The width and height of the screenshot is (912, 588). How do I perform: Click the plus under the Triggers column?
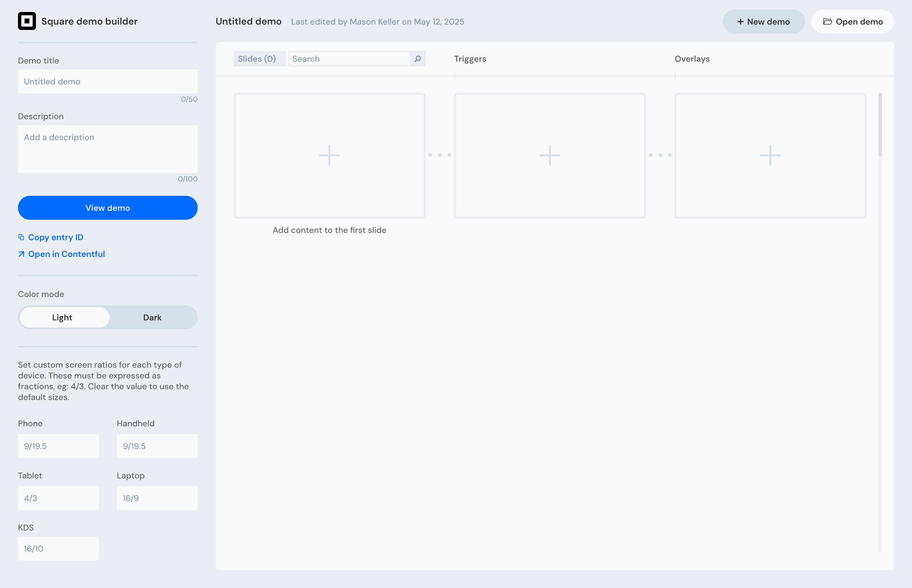(550, 155)
